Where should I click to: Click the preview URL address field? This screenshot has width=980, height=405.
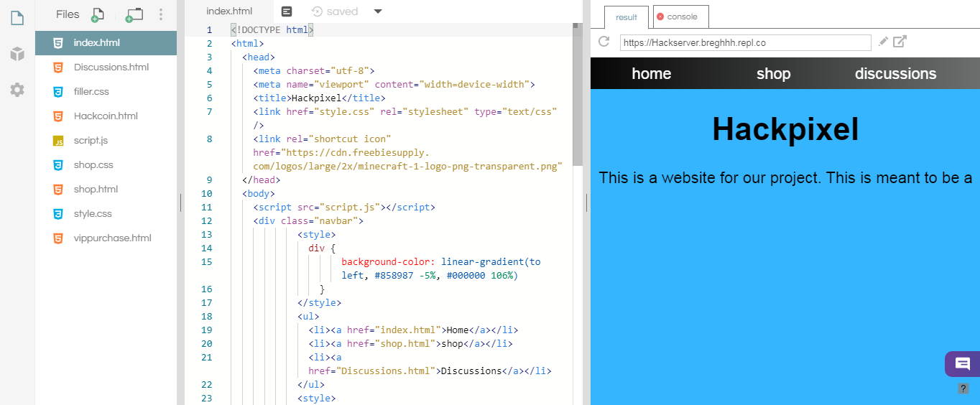pos(745,42)
